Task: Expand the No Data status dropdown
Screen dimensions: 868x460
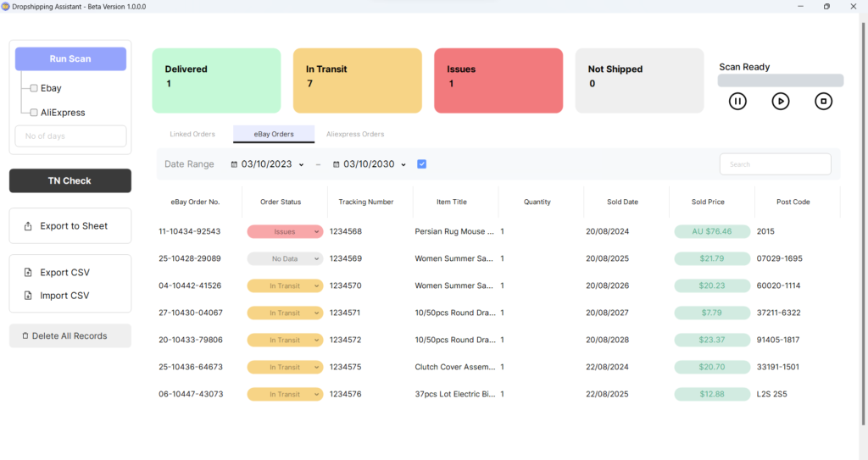Action: pyautogui.click(x=285, y=258)
